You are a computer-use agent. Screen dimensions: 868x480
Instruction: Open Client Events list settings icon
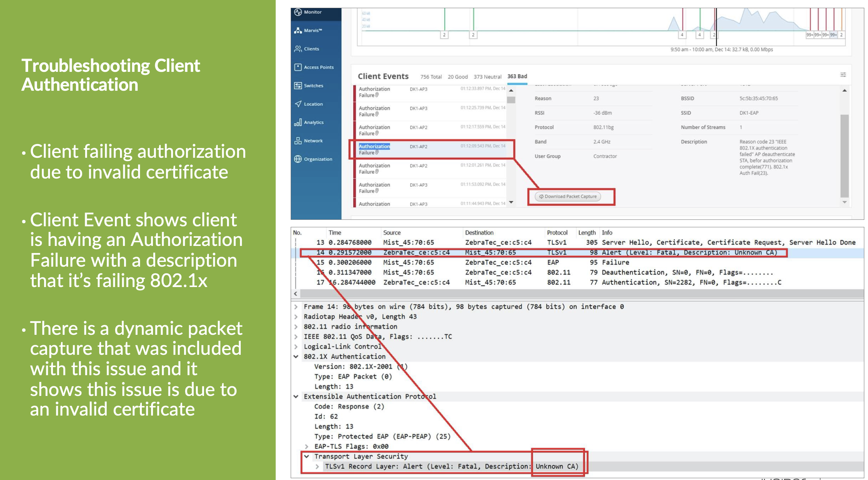(x=843, y=75)
